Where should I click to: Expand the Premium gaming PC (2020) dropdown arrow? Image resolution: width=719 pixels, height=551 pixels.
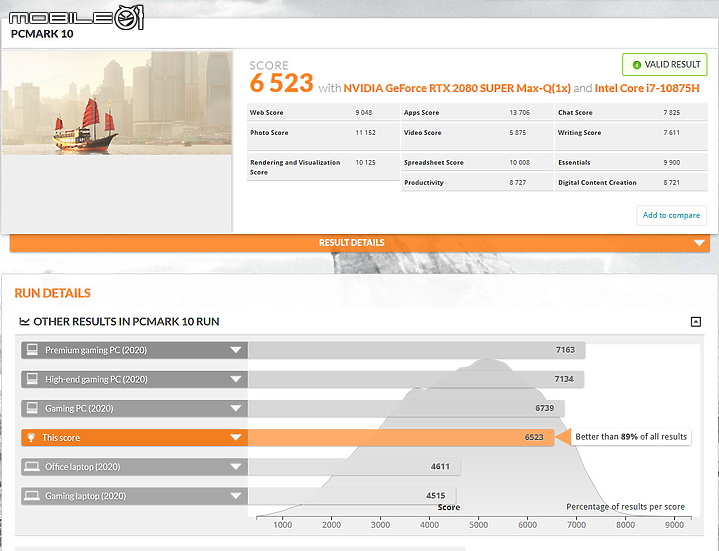point(236,350)
